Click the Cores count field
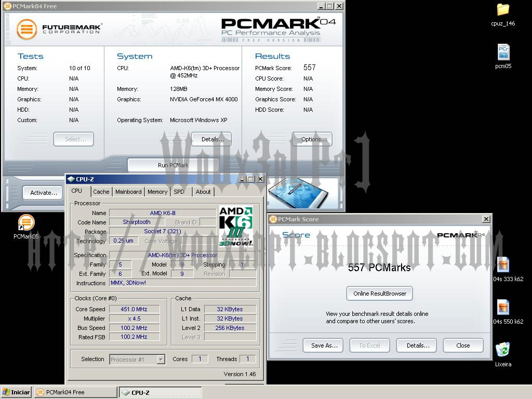 pos(200,359)
